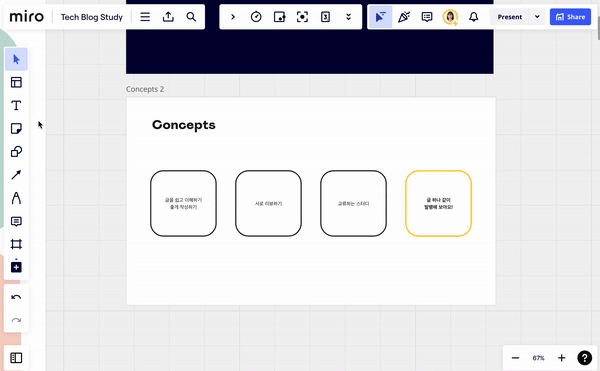Select the Comment tool in left toolbar
This screenshot has width=600, height=371.
pyautogui.click(x=16, y=221)
